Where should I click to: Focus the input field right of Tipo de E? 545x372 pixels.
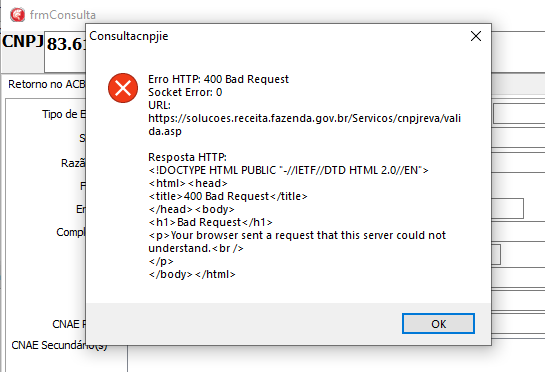tap(519, 114)
